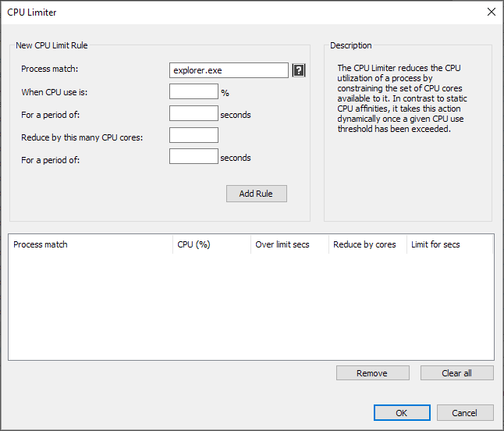The image size is (504, 431).
Task: Click the Cancel button
Action: point(465,413)
